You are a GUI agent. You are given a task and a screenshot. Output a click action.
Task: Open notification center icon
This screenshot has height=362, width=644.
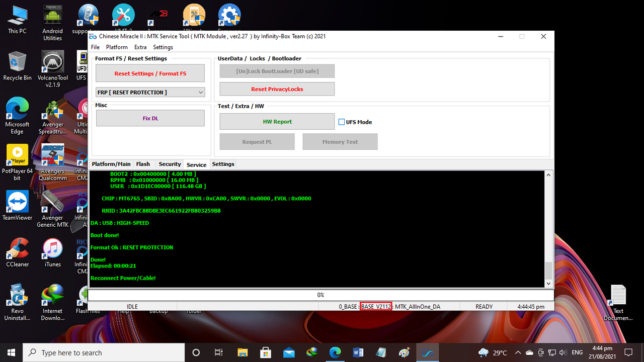click(x=628, y=352)
